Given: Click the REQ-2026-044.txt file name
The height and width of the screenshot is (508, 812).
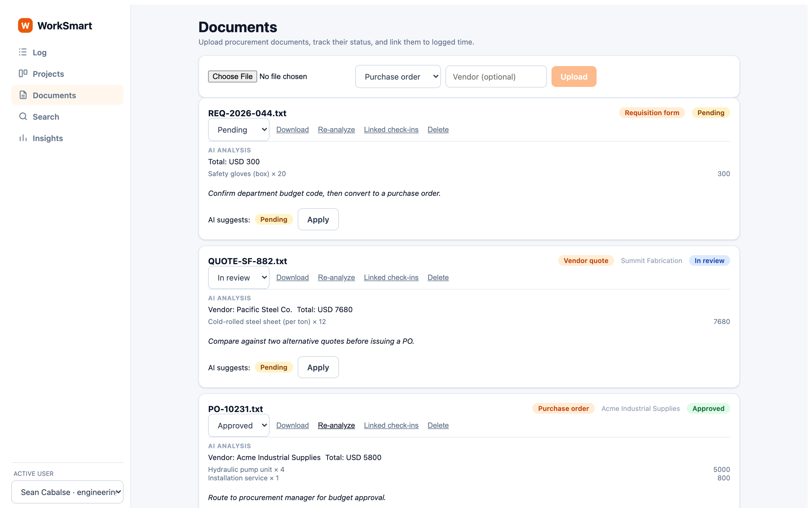Looking at the screenshot, I should coord(247,113).
